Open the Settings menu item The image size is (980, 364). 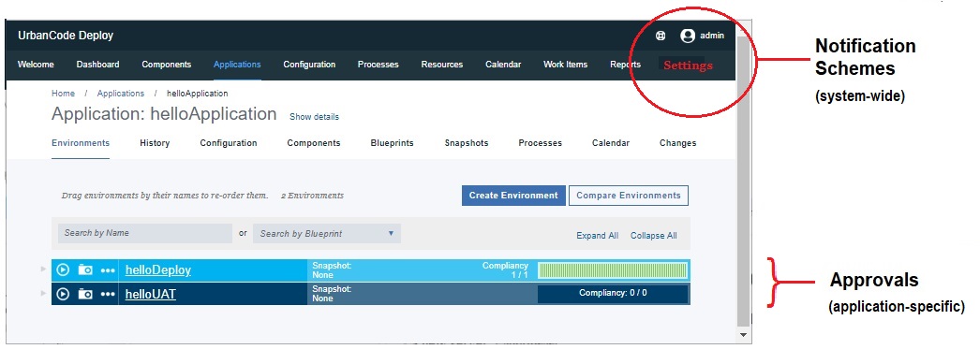(688, 65)
